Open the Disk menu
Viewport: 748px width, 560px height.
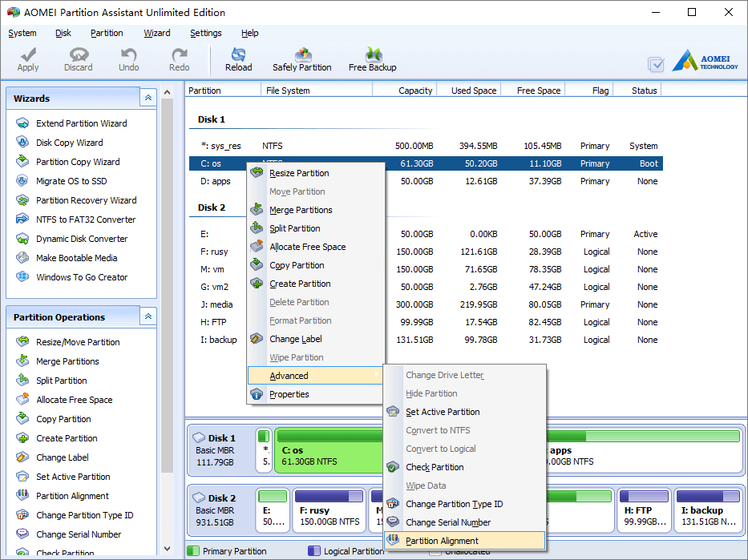click(63, 33)
